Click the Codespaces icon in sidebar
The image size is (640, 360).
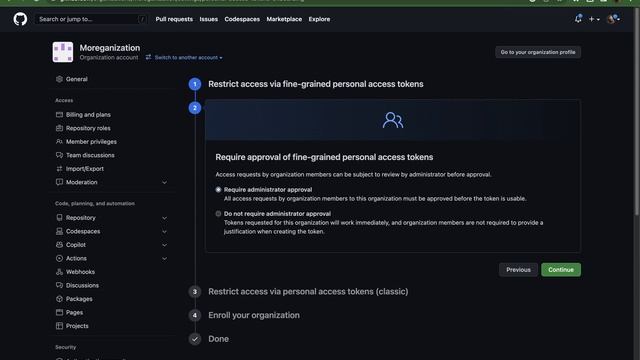pyautogui.click(x=59, y=231)
